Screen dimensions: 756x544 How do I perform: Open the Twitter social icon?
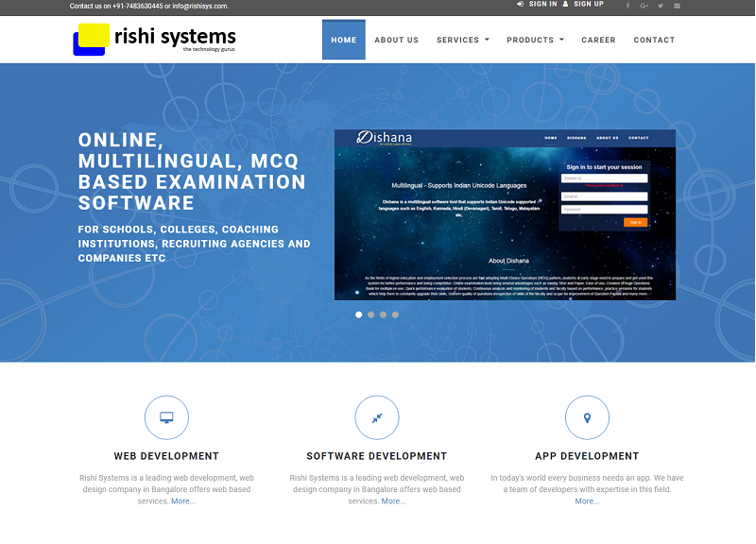click(x=661, y=6)
